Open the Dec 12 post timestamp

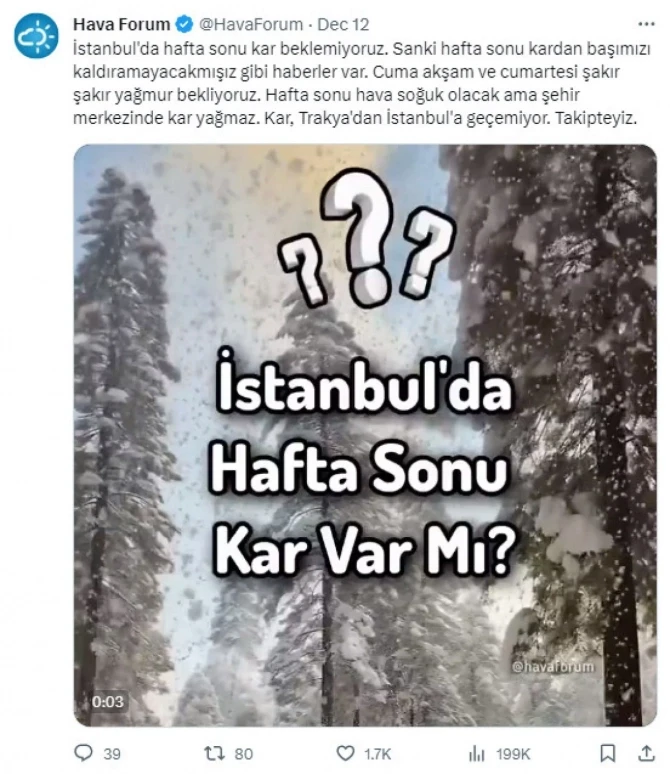343,24
